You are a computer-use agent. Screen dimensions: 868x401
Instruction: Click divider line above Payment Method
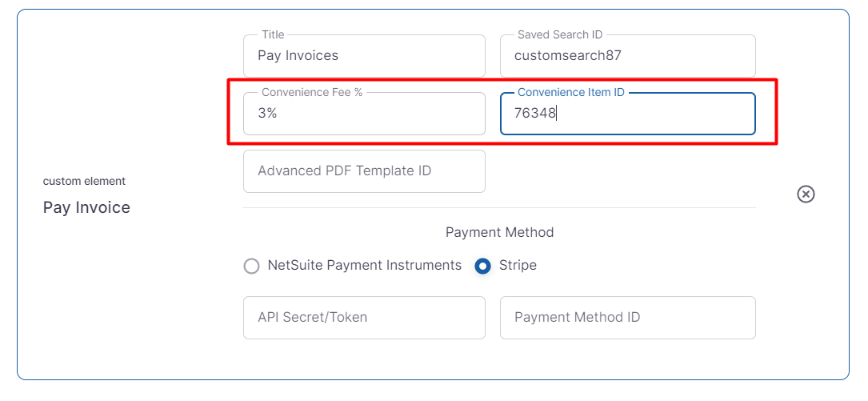pyautogui.click(x=499, y=208)
